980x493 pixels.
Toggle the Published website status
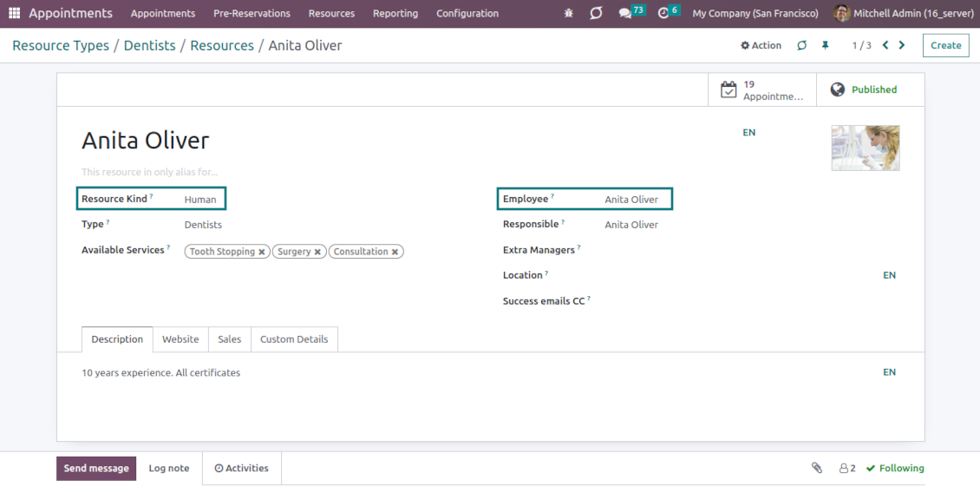click(x=864, y=89)
